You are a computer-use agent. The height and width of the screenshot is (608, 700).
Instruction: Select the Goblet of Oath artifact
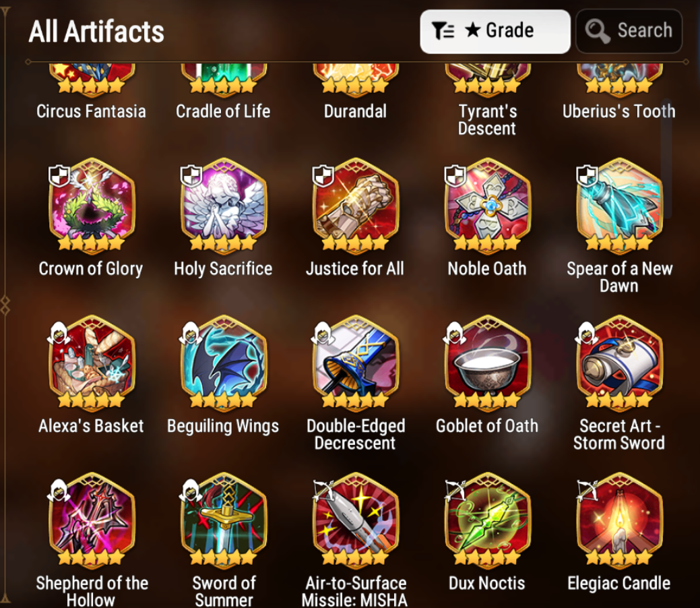pyautogui.click(x=487, y=361)
